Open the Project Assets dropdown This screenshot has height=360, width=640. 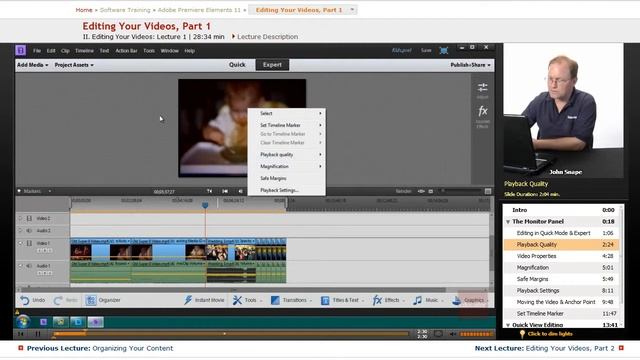(74, 65)
